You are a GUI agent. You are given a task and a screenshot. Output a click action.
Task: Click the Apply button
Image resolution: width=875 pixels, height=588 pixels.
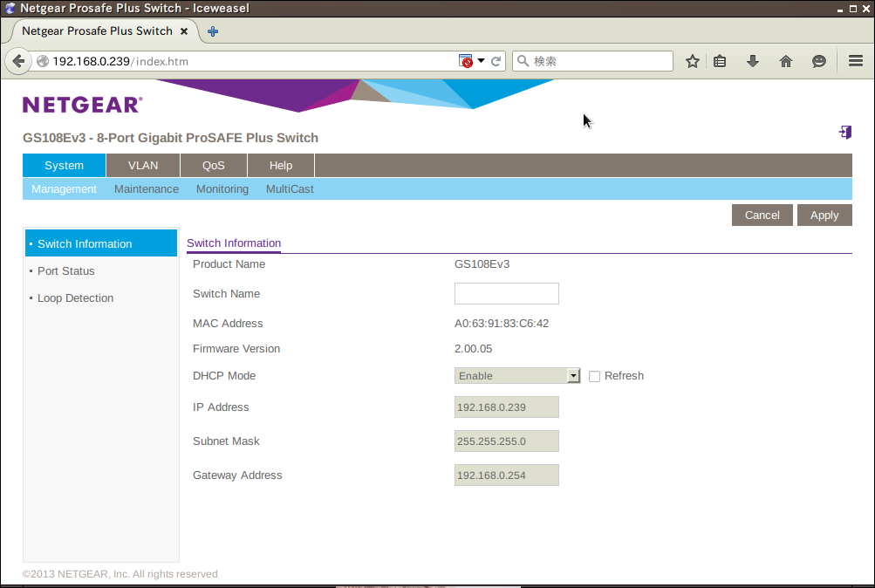824,215
